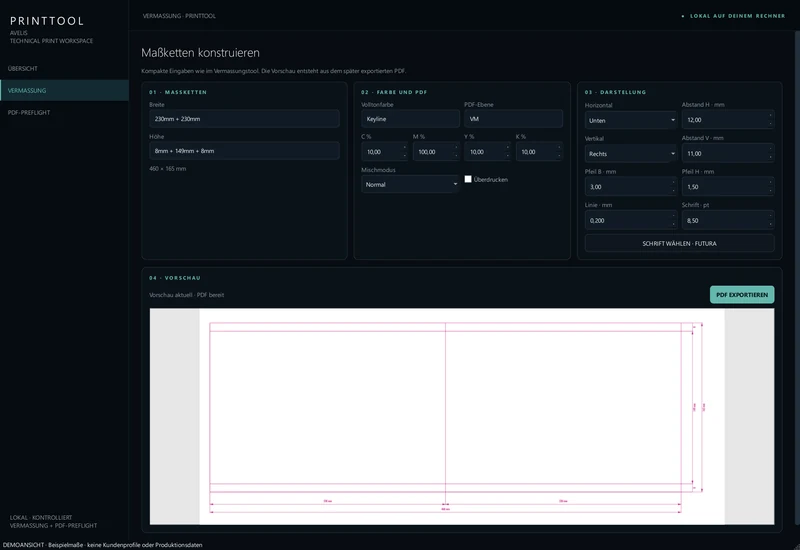Screen dimensions: 800x550
Task: Click the Pfeil H mm field
Action: click(x=728, y=187)
